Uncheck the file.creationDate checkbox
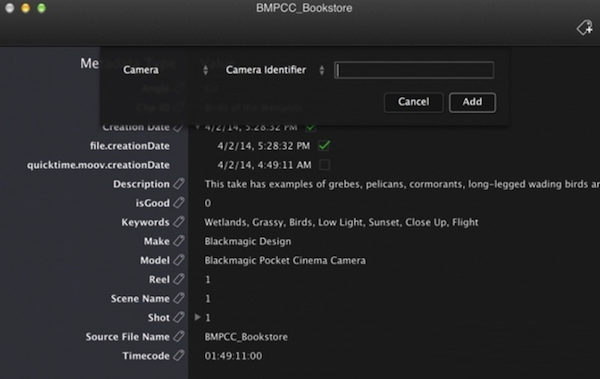This screenshot has width=600, height=379. 324,145
